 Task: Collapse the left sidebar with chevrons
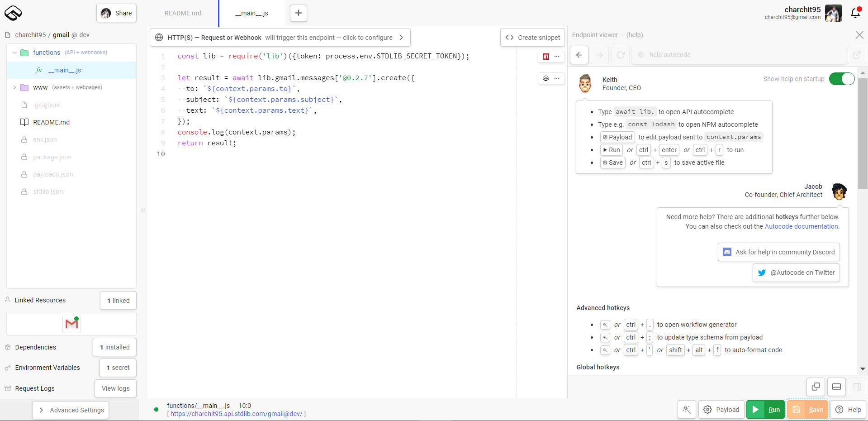click(143, 210)
